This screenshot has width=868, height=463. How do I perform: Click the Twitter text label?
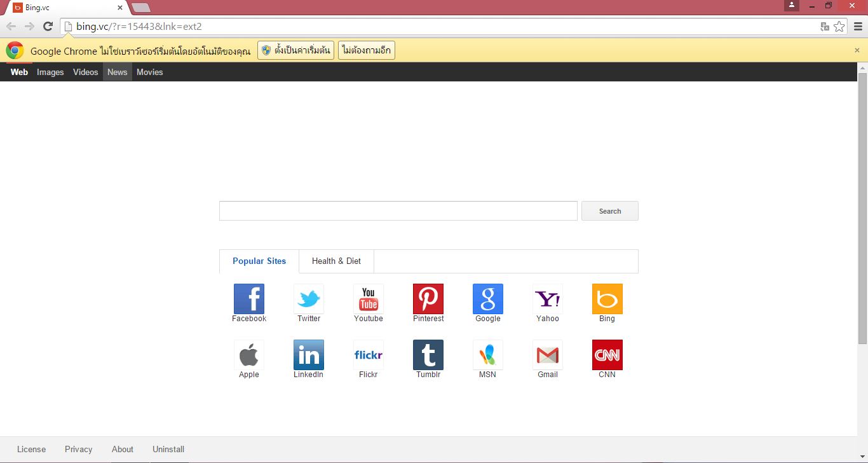(309, 319)
